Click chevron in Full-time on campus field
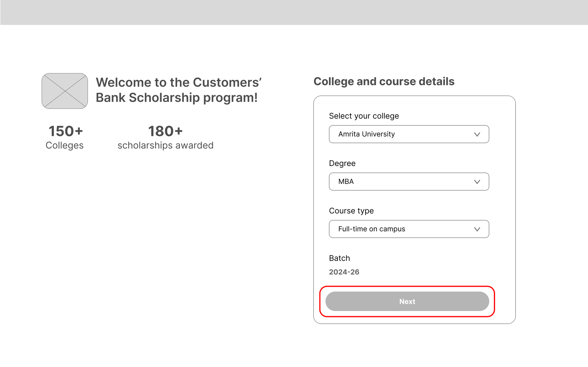This screenshot has width=588, height=367. coord(477,229)
